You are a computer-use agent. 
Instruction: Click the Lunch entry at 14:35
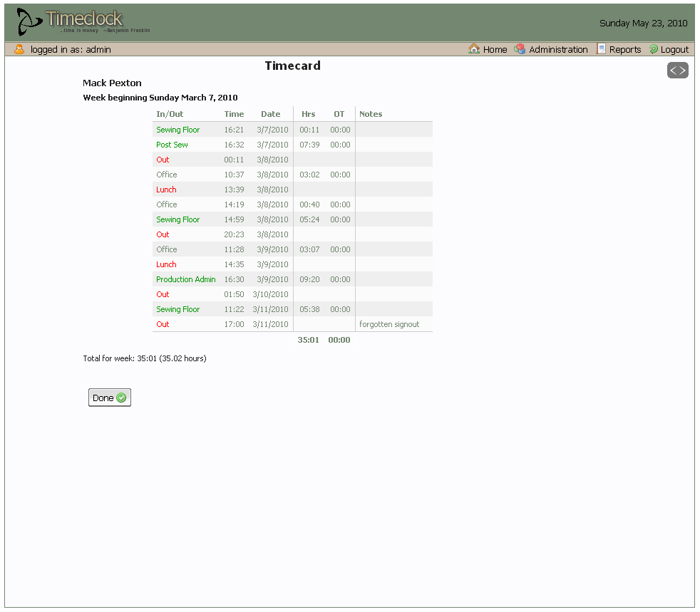pos(166,264)
